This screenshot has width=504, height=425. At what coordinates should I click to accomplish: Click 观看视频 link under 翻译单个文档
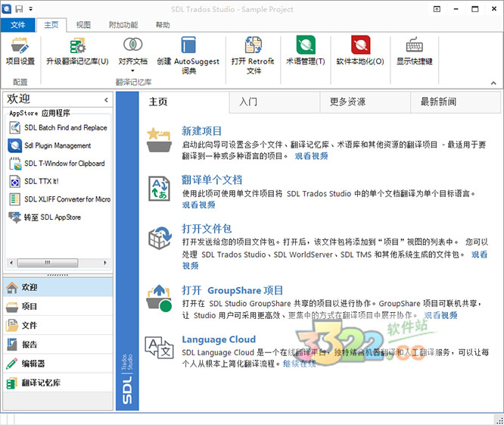(198, 205)
